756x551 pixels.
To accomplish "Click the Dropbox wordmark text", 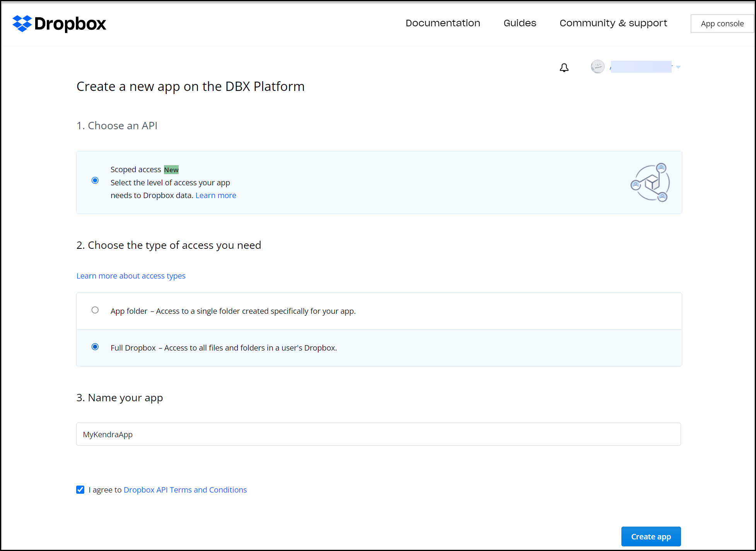I will pyautogui.click(x=70, y=24).
